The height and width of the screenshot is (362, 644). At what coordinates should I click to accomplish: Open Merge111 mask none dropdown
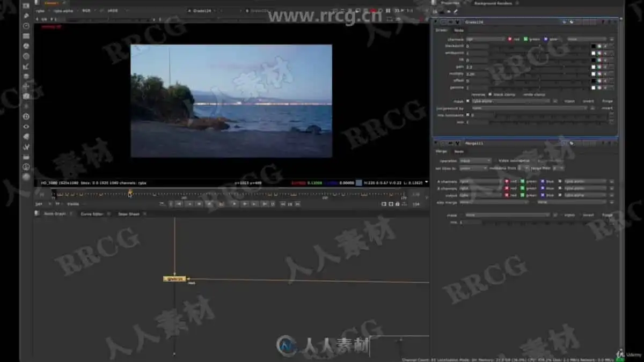(x=507, y=215)
